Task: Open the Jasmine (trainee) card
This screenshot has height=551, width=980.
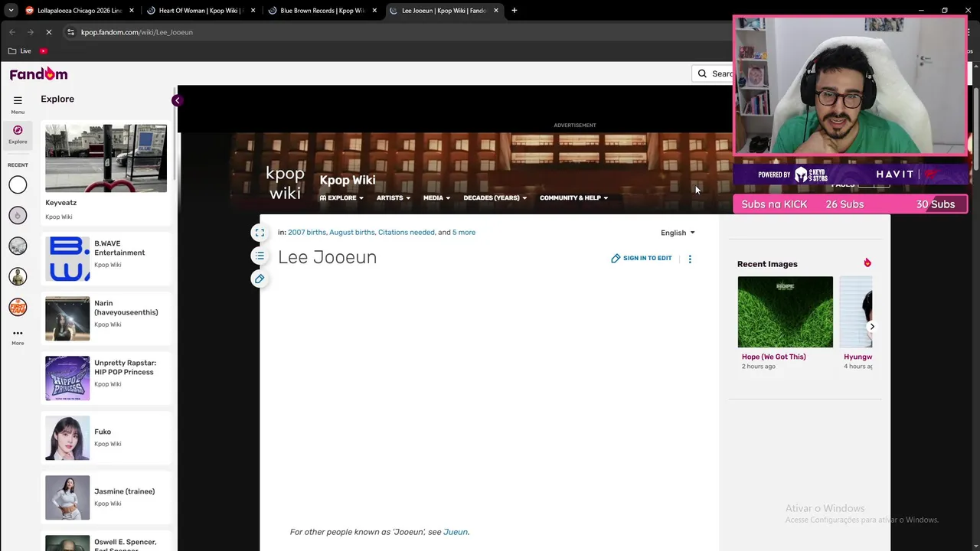Action: tap(106, 497)
